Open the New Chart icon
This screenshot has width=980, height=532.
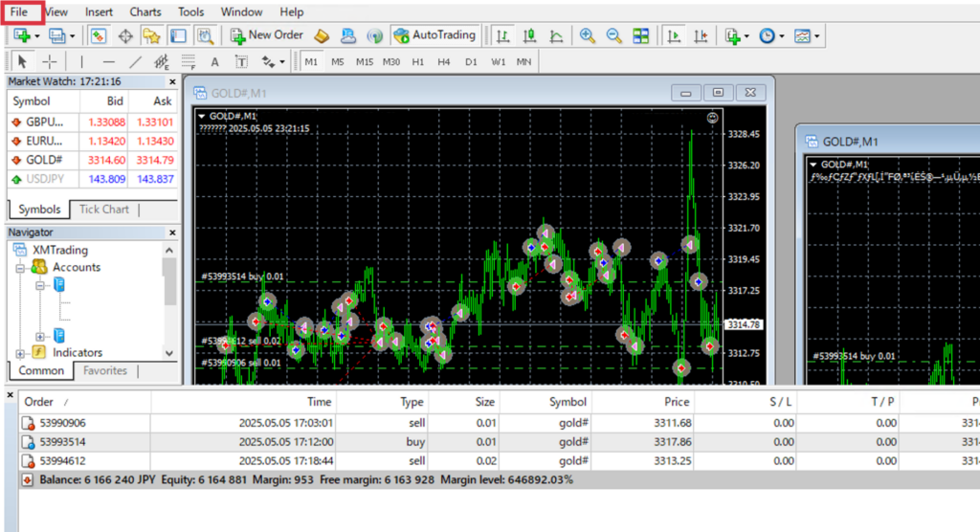click(22, 35)
